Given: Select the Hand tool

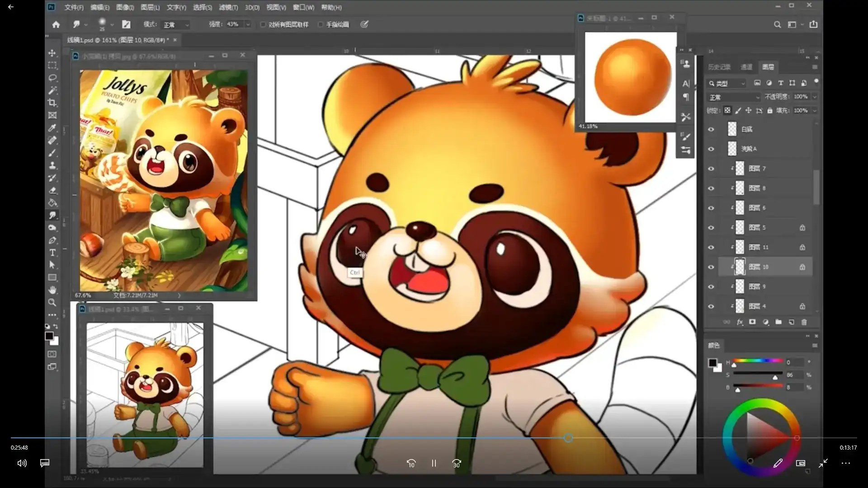Looking at the screenshot, I should [x=52, y=290].
